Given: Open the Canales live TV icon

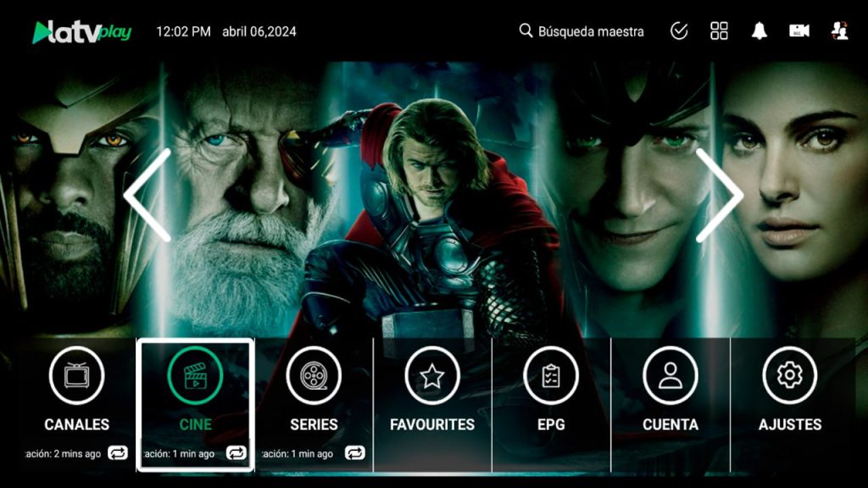Looking at the screenshot, I should point(76,375).
